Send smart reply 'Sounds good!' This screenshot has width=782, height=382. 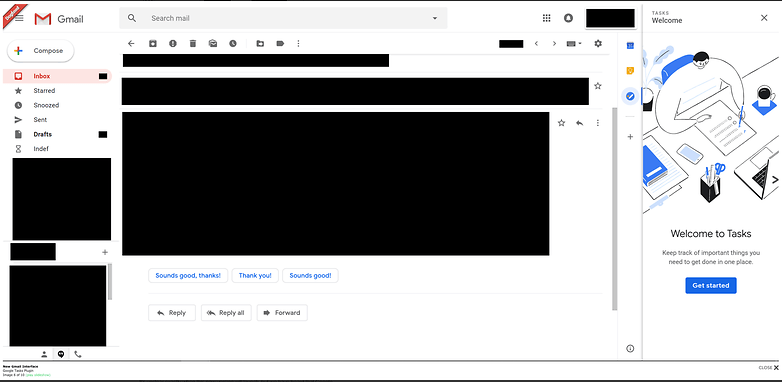click(310, 275)
